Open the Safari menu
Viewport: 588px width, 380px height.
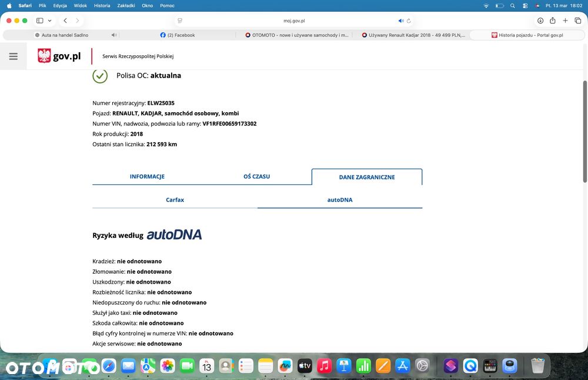pos(25,6)
